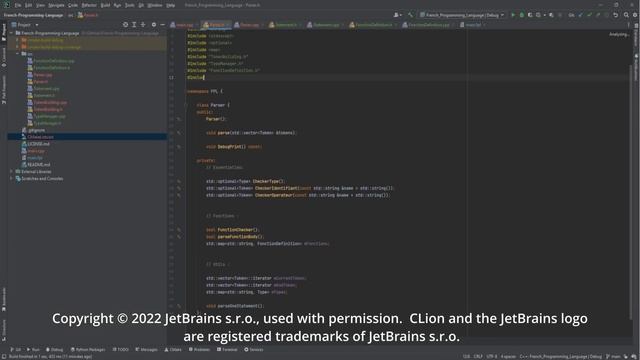Open the File menu
Image resolution: width=640 pixels, height=360 pixels.
pos(18,5)
